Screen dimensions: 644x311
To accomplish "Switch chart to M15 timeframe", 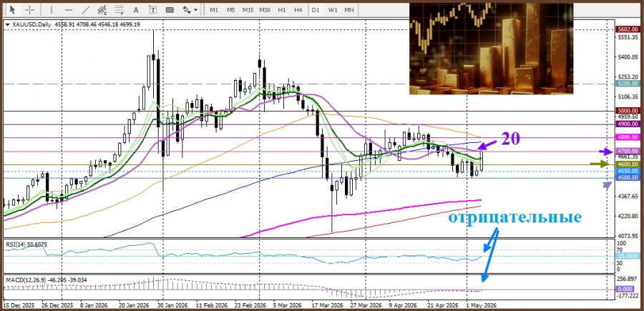I will click(248, 9).
